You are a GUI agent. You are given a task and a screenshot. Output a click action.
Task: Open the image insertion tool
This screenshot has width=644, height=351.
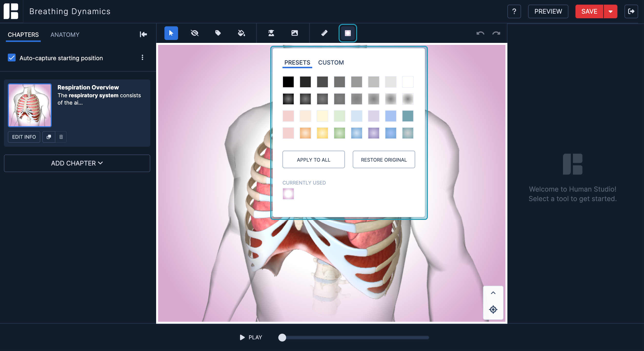pos(294,33)
